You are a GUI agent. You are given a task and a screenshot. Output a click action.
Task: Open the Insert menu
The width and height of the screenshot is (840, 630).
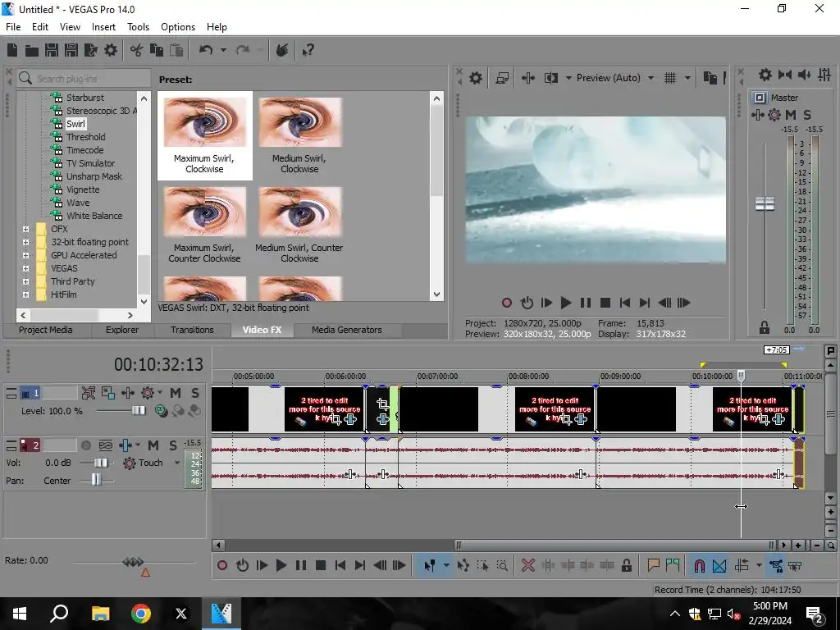(103, 27)
